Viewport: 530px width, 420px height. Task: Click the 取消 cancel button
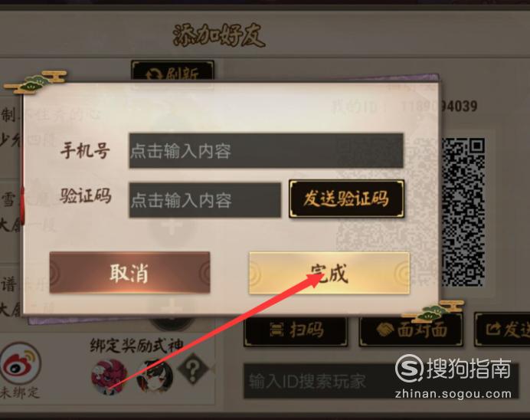129,273
